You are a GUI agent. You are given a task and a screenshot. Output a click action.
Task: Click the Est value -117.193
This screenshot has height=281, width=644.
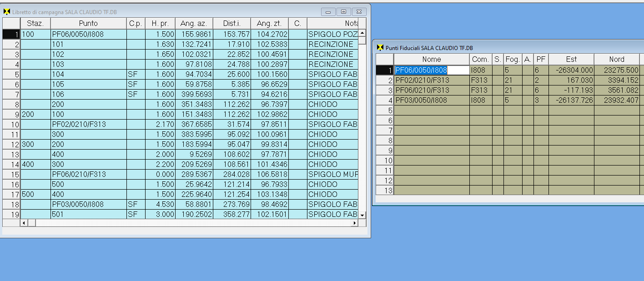point(571,90)
